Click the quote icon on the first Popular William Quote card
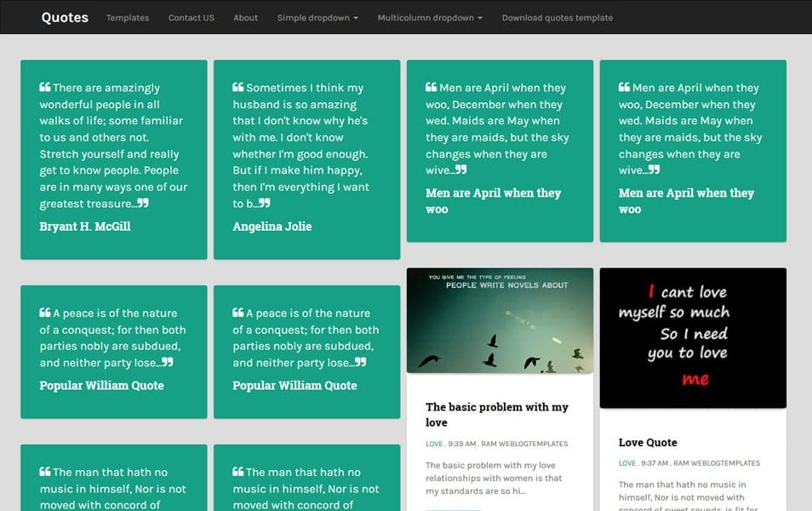The image size is (812, 511). (x=45, y=313)
